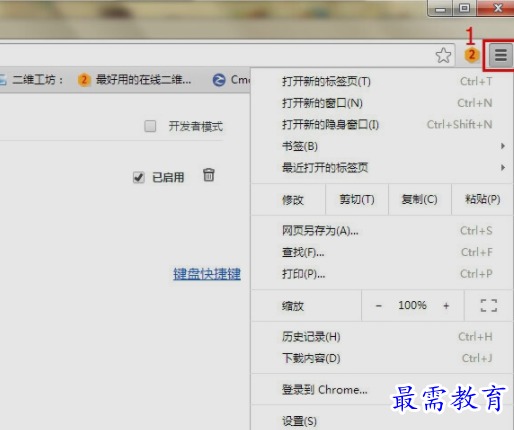Uncheck the 已启用 checkbox
The height and width of the screenshot is (430, 514).
tap(139, 177)
